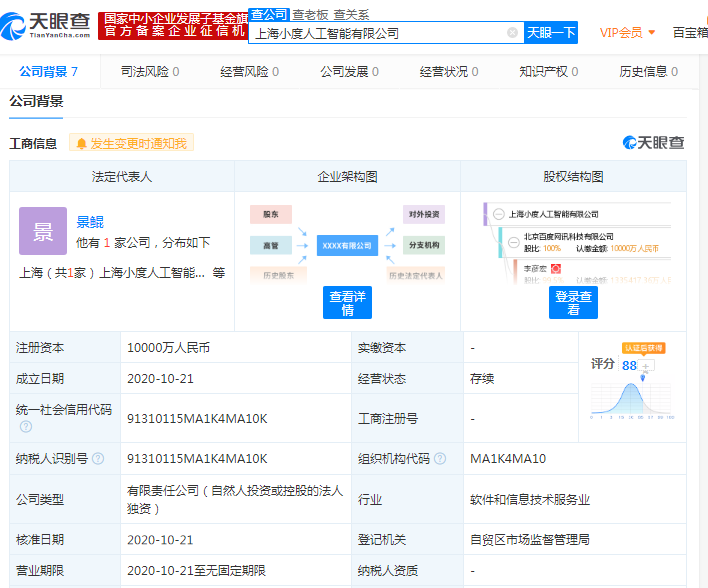708x588 pixels.
Task: Click the 对外投资 box in structure diagram
Action: pyautogui.click(x=424, y=215)
